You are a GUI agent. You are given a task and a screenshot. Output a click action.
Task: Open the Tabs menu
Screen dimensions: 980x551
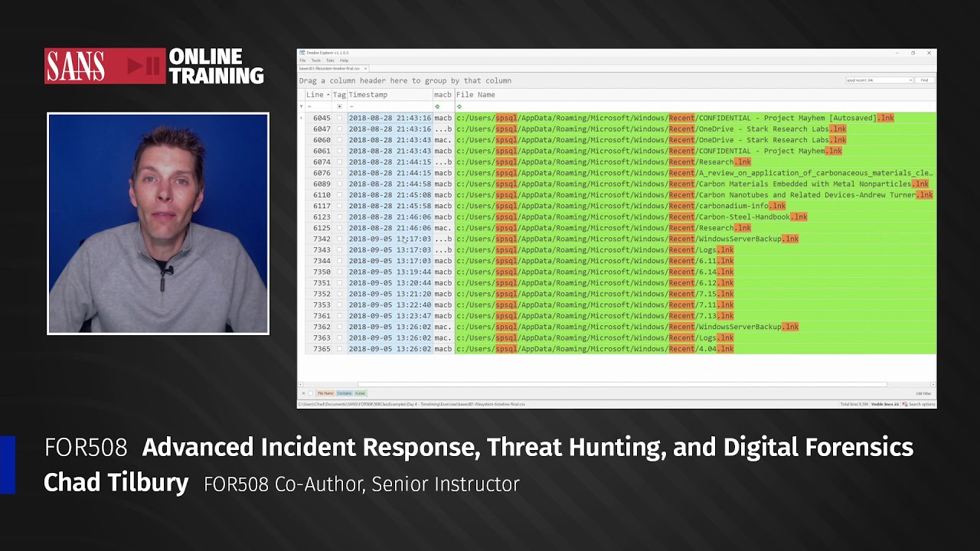tap(330, 60)
